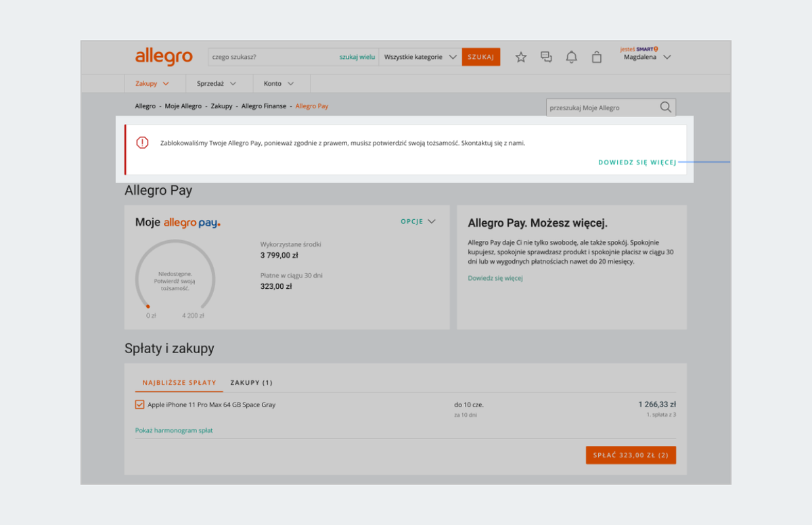This screenshot has height=525, width=812.
Task: Click 4 200 zł limit label
Action: 193,315
